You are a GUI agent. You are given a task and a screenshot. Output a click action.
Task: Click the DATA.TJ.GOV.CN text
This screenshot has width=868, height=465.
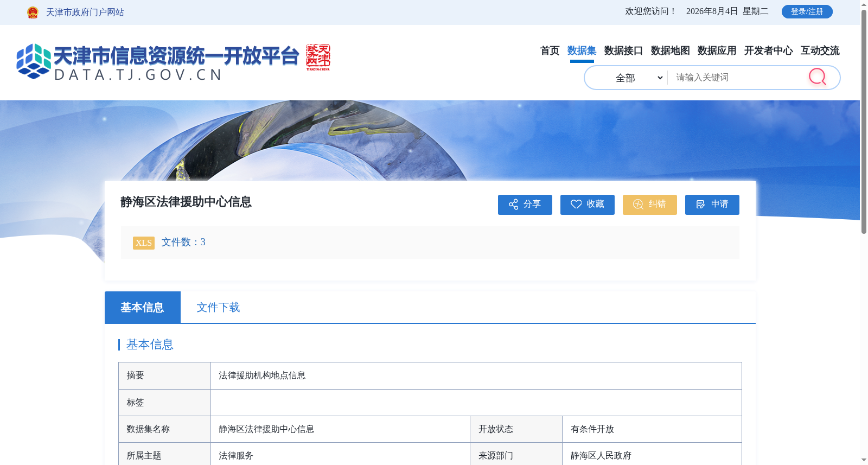click(x=138, y=75)
